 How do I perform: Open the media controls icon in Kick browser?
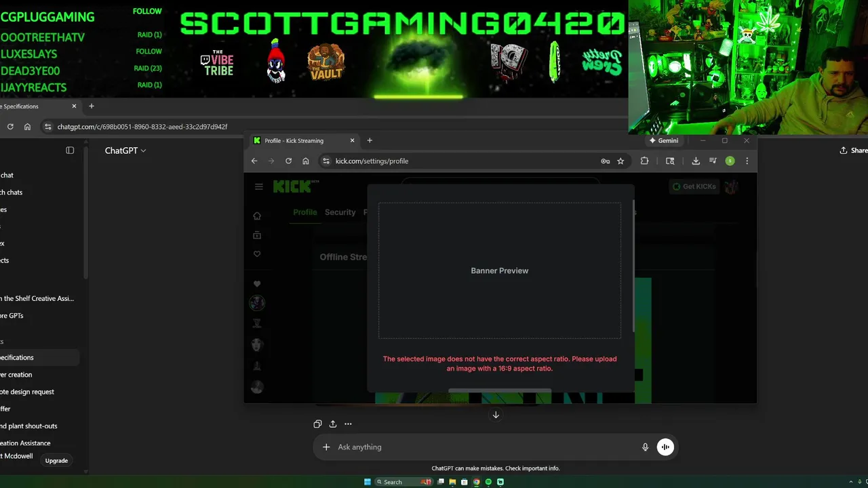[x=713, y=161]
